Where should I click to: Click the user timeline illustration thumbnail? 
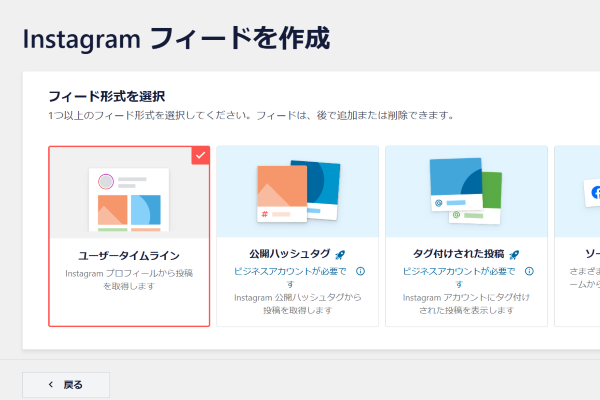pos(129,199)
